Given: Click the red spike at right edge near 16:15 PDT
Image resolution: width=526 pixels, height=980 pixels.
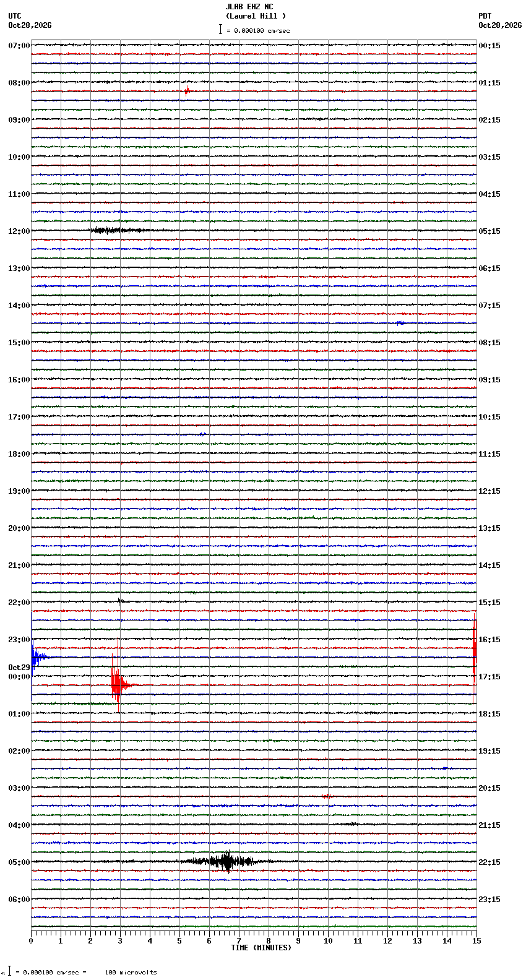Looking at the screenshot, I should coord(475,659).
